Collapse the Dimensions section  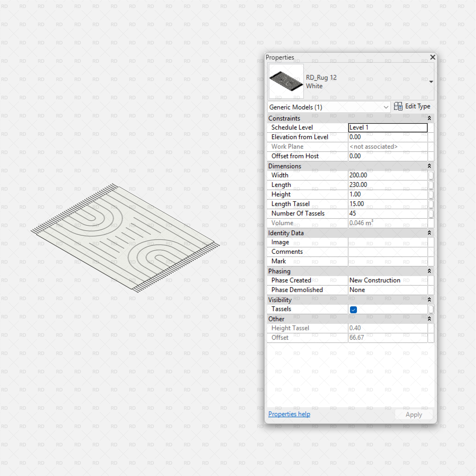[x=429, y=166]
